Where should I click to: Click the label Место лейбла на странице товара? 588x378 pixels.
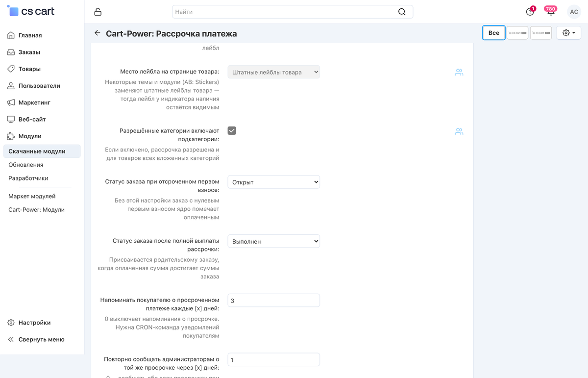[x=170, y=72]
